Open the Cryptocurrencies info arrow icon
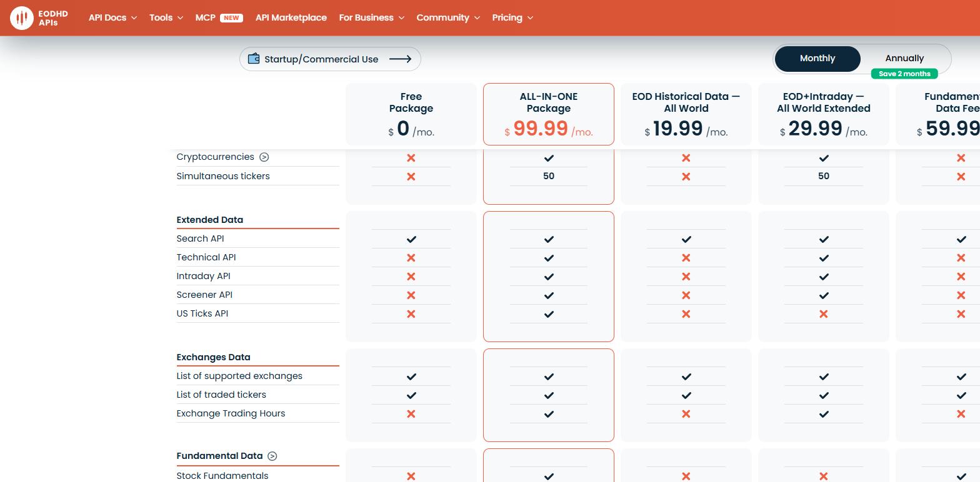980x482 pixels. [x=264, y=157]
